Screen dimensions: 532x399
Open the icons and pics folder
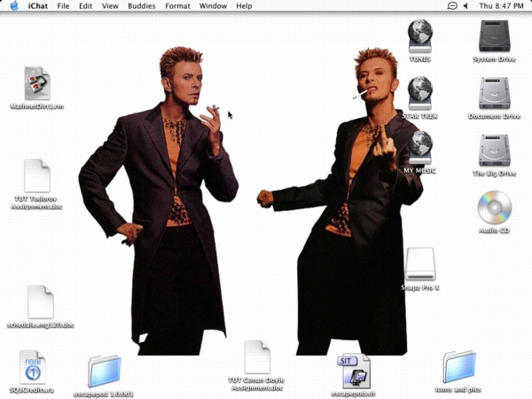tap(458, 367)
